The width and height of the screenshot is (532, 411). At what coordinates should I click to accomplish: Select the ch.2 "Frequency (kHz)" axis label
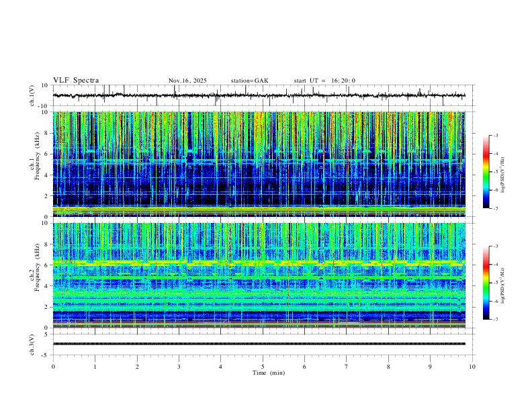click(x=38, y=267)
